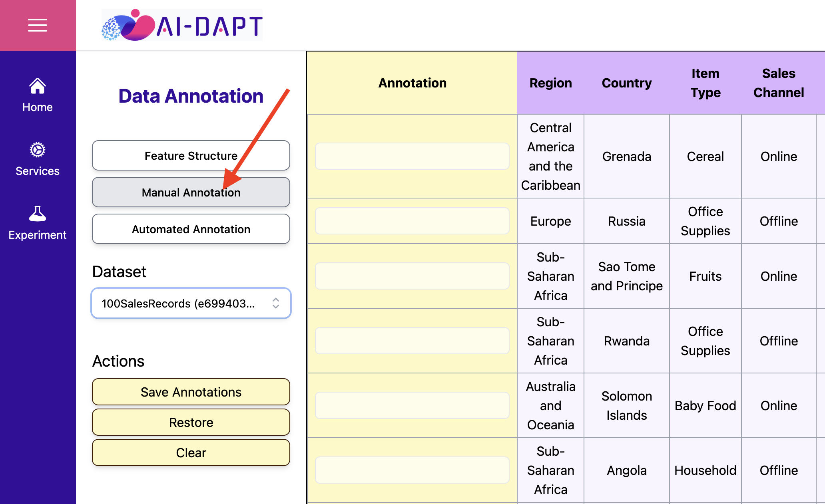Viewport: 825px width, 504px height.
Task: Focus the annotation field for Russia row
Action: point(412,221)
